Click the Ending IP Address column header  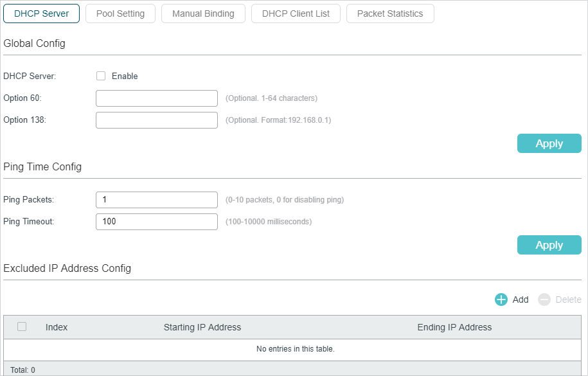click(x=454, y=327)
